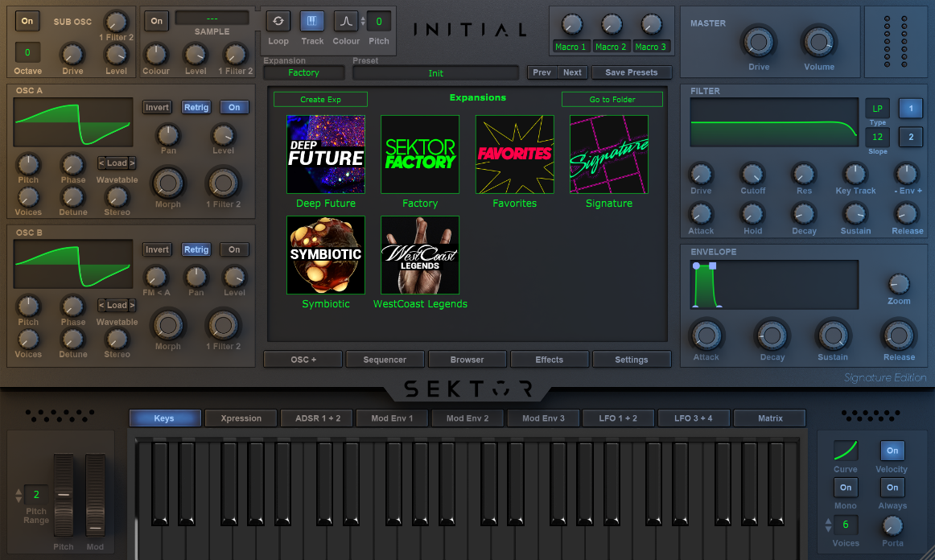The height and width of the screenshot is (560, 935).
Task: Click OSC A wavetable Load selector
Action: (117, 163)
